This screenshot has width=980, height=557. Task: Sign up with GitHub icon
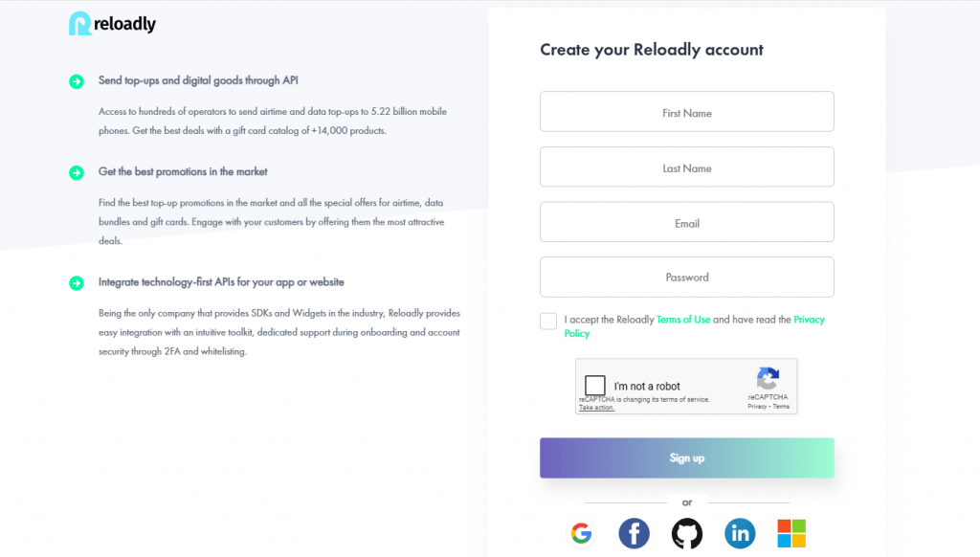[x=686, y=533]
